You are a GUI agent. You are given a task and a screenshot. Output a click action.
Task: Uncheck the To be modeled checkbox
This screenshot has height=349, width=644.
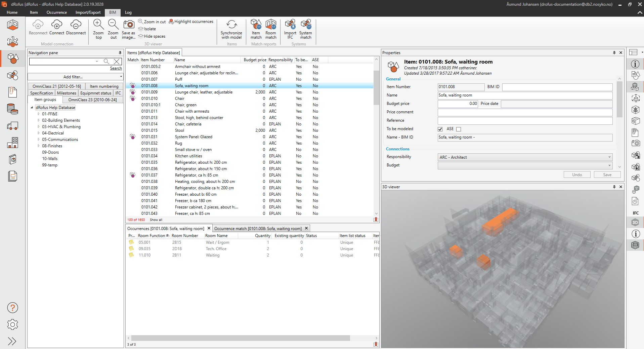pos(440,129)
